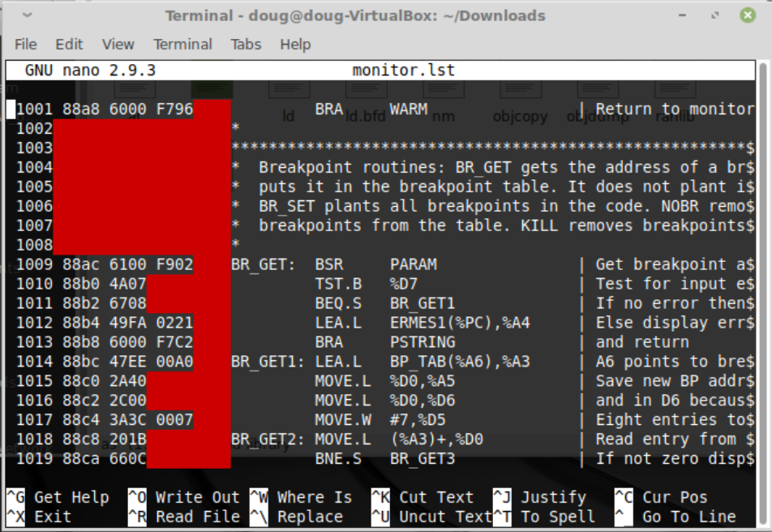Open the File menu

[25, 45]
